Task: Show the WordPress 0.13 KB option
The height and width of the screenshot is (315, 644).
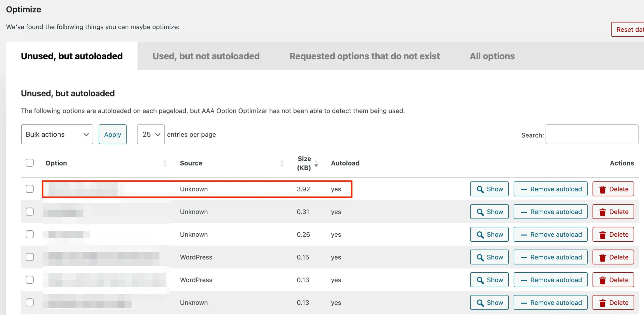Action: 489,280
